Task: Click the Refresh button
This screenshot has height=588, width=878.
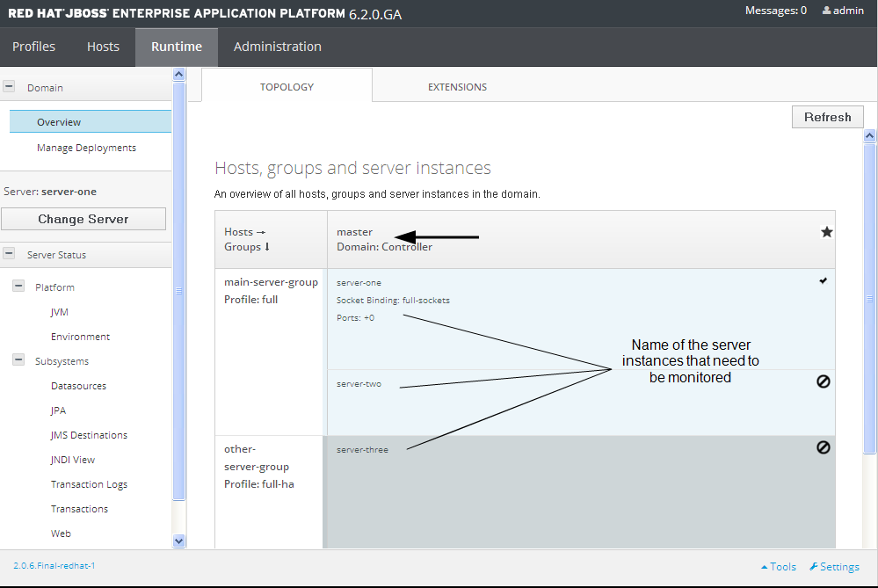Action: point(828,117)
